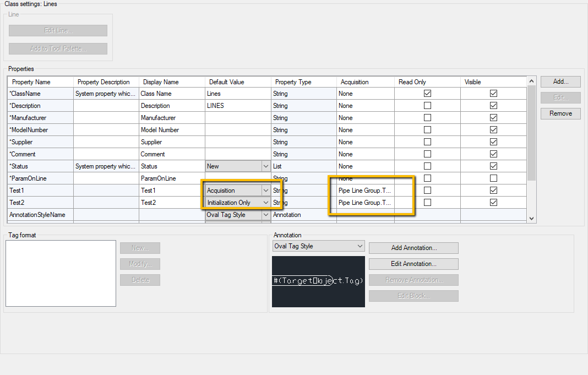
Task: Click the Add... button to create a property
Action: point(560,81)
